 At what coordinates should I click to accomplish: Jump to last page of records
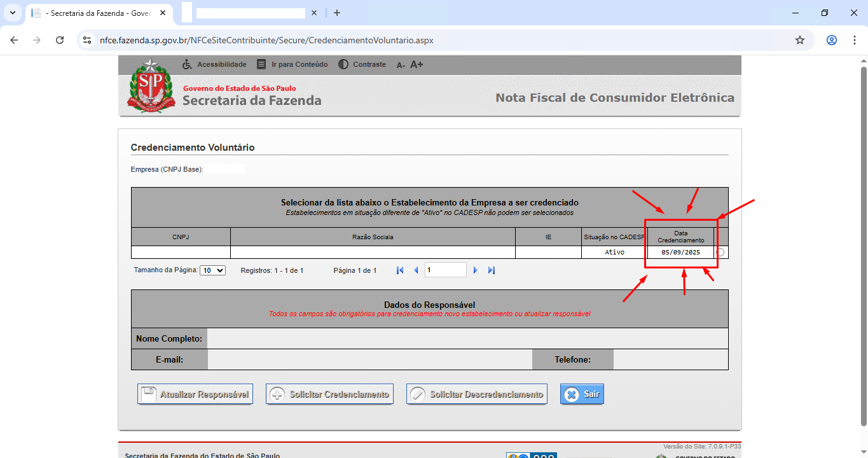pos(492,270)
